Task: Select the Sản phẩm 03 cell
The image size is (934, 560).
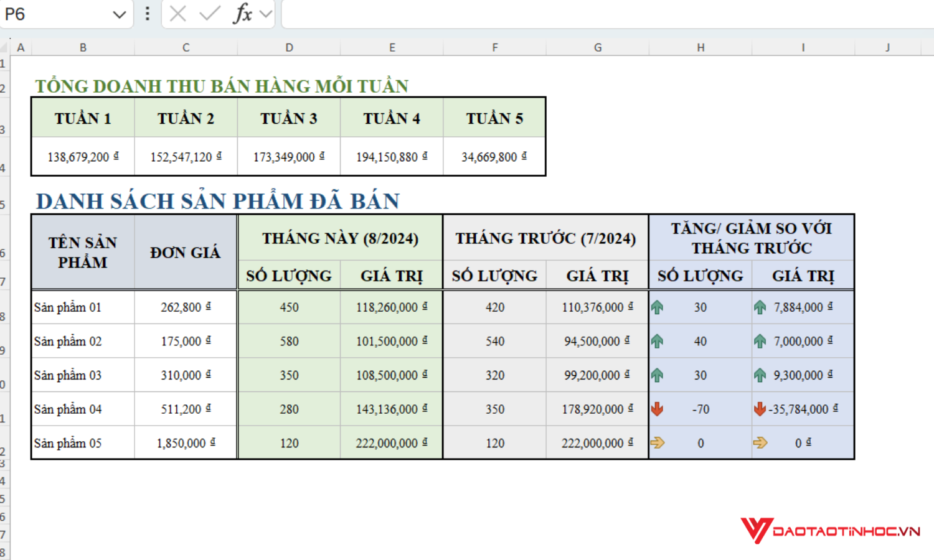Action: tap(83, 375)
